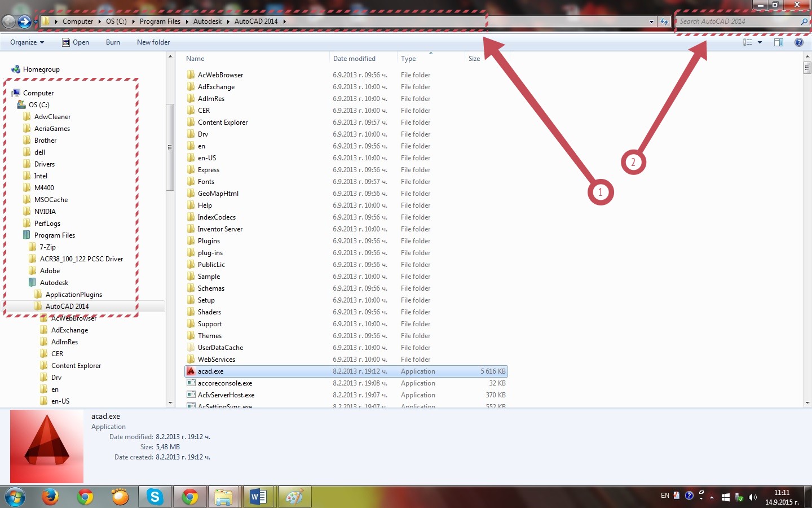This screenshot has height=508, width=812.
Task: Click the New folder button
Action: click(x=153, y=42)
